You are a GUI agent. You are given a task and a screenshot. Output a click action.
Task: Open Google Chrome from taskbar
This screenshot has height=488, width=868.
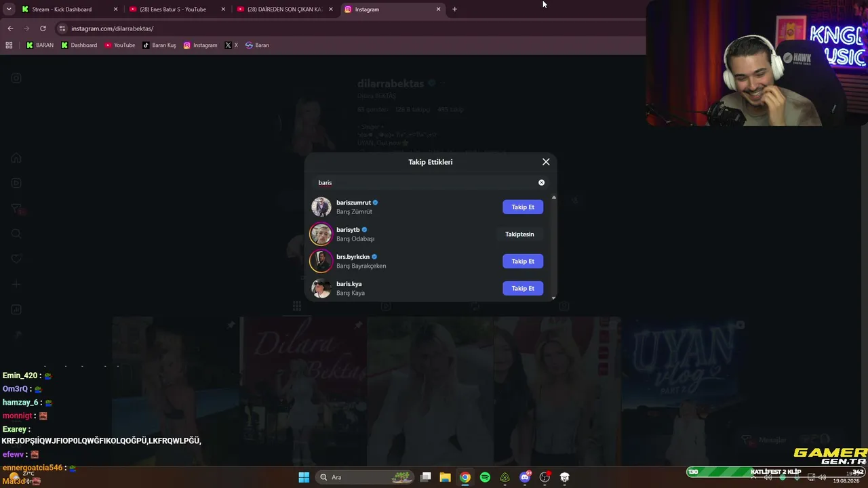click(465, 477)
